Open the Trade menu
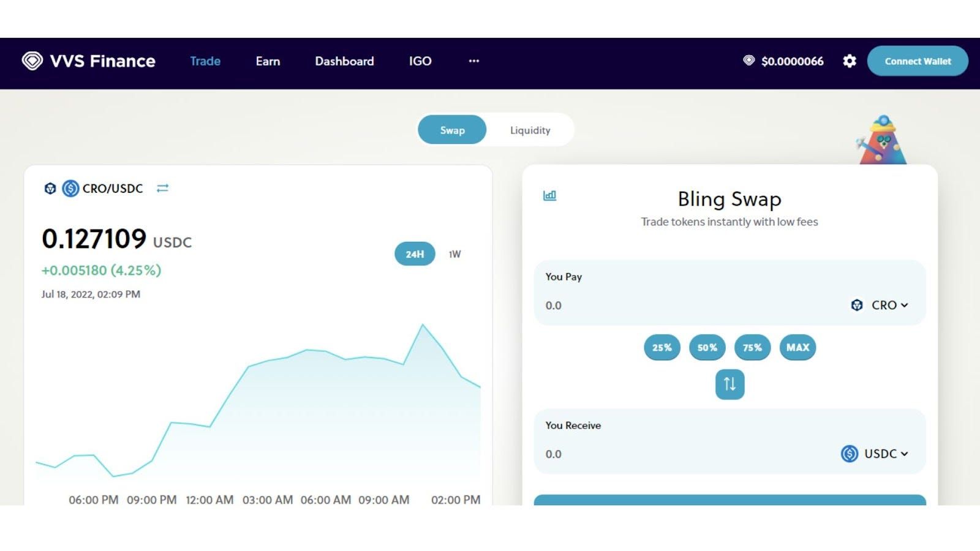The image size is (980, 551). click(x=205, y=61)
